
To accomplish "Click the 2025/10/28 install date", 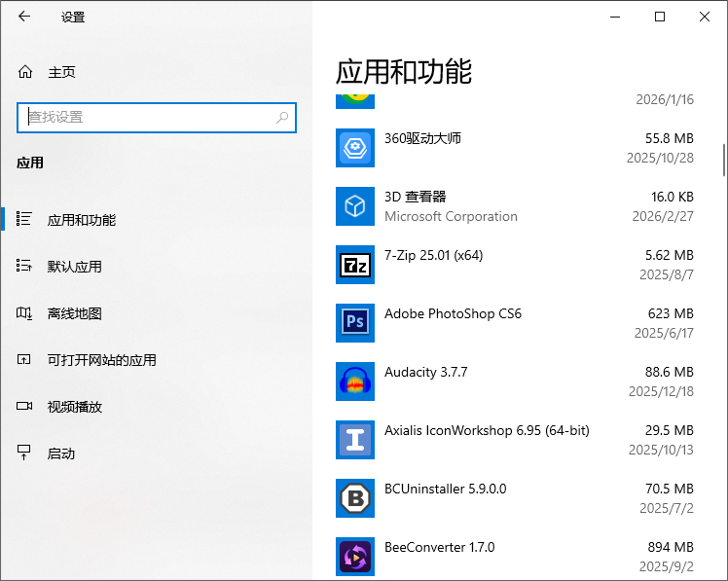I will (660, 158).
